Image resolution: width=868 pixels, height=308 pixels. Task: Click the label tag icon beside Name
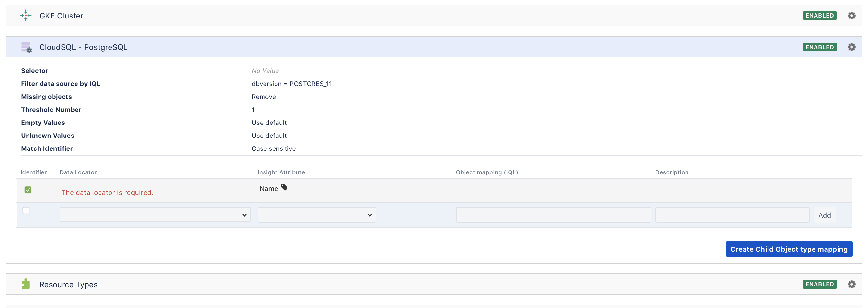tap(284, 187)
